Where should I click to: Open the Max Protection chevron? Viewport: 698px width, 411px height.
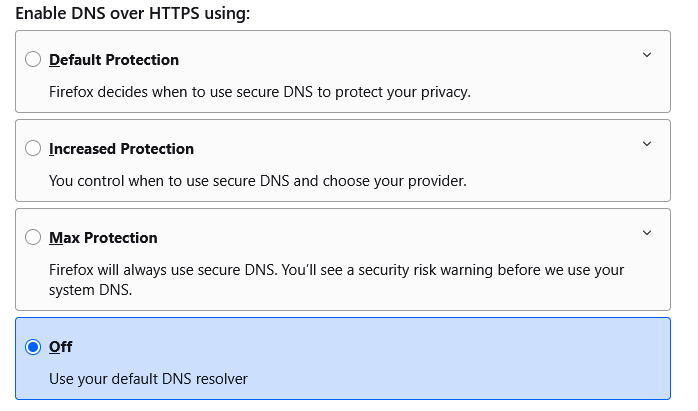[646, 233]
